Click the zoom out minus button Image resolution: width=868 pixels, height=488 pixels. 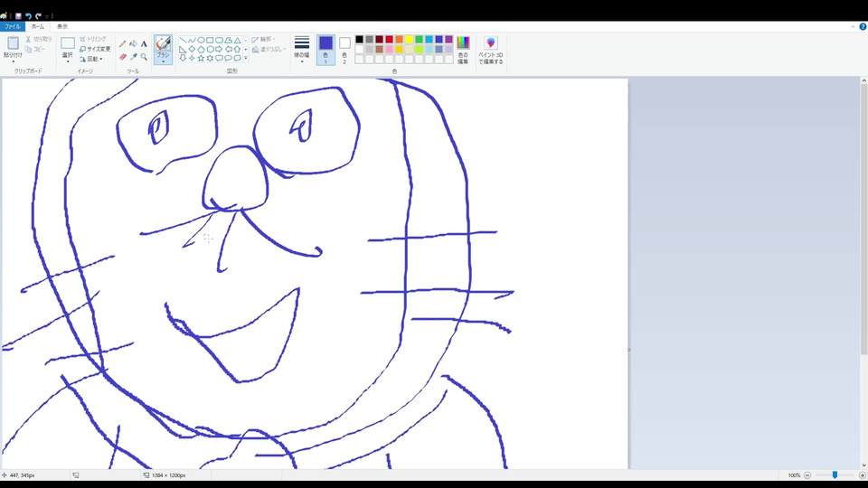(807, 475)
